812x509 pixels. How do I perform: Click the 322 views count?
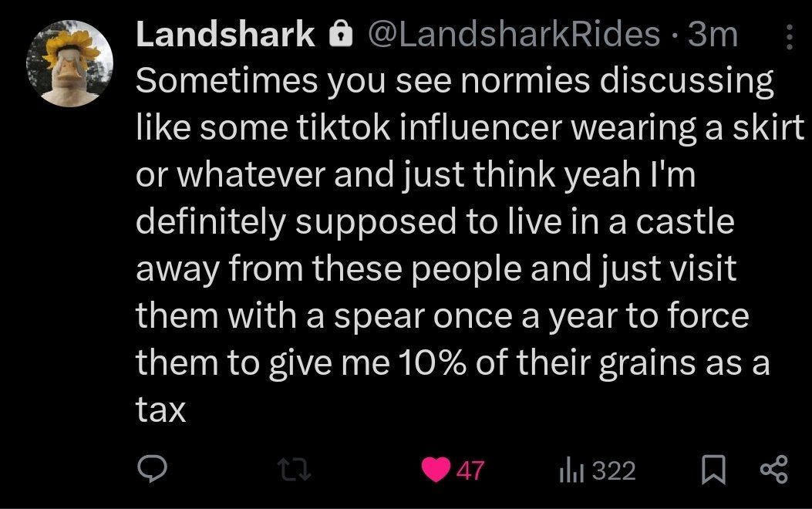point(615,470)
